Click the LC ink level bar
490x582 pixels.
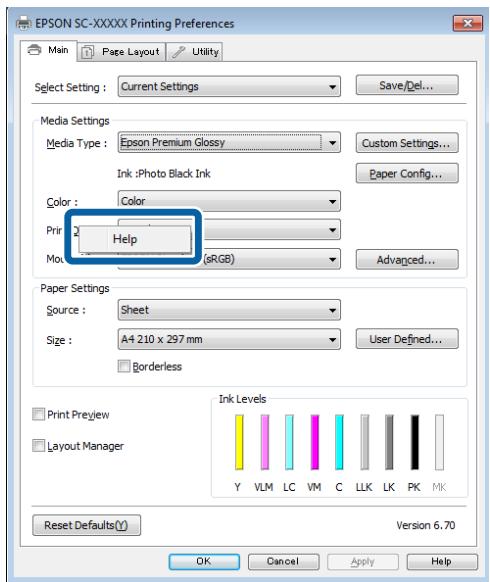click(x=289, y=442)
